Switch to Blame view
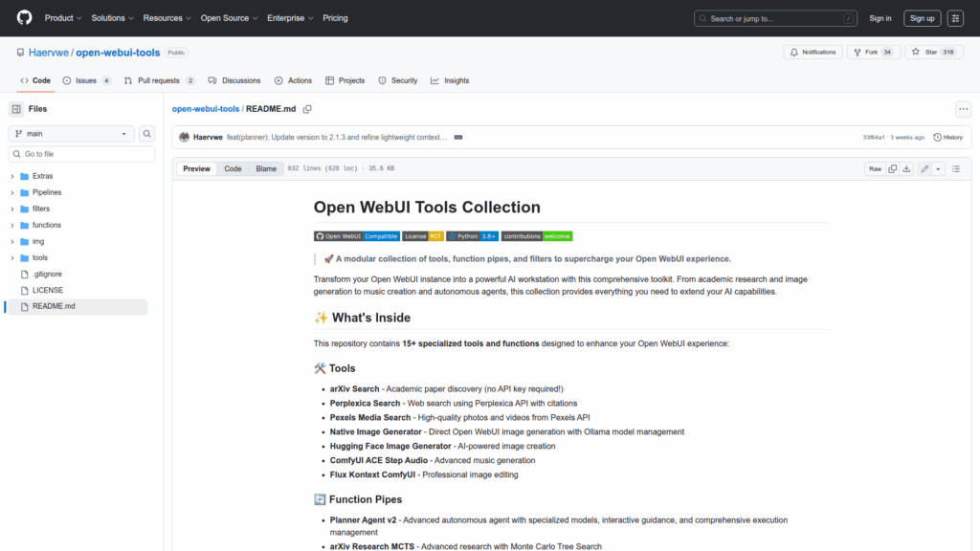This screenshot has width=980, height=551. pos(266,168)
